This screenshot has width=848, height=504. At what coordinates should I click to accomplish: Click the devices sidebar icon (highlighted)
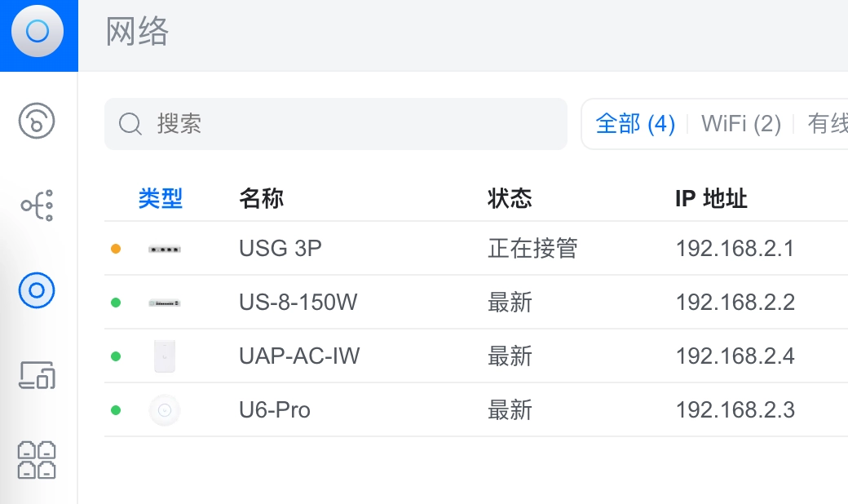point(38,290)
